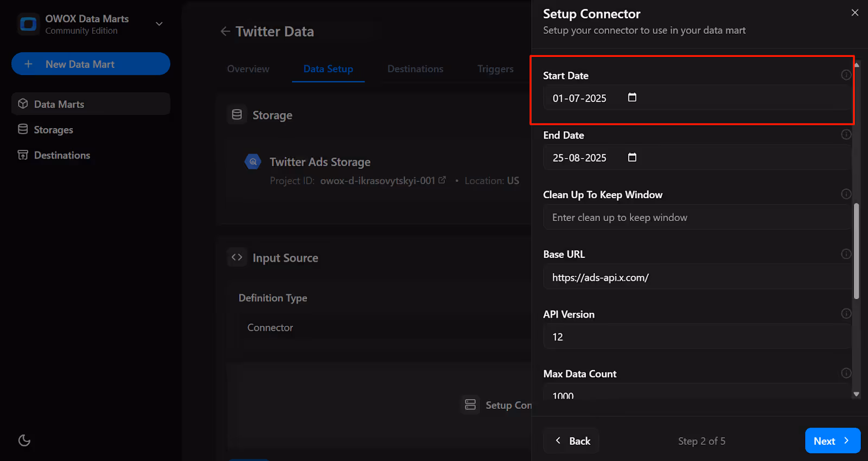Click the New Data Mart button
The height and width of the screenshot is (461, 868).
(x=91, y=64)
